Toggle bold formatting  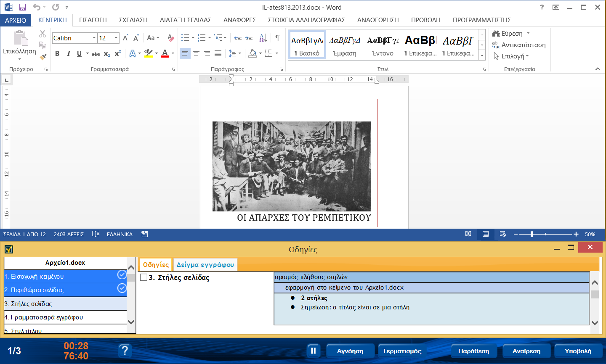point(57,54)
